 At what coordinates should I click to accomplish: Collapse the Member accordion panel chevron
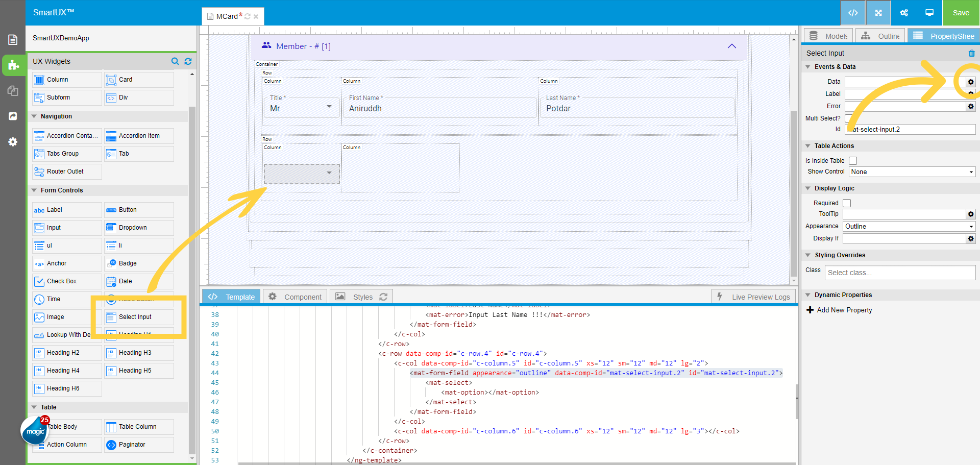(x=731, y=46)
